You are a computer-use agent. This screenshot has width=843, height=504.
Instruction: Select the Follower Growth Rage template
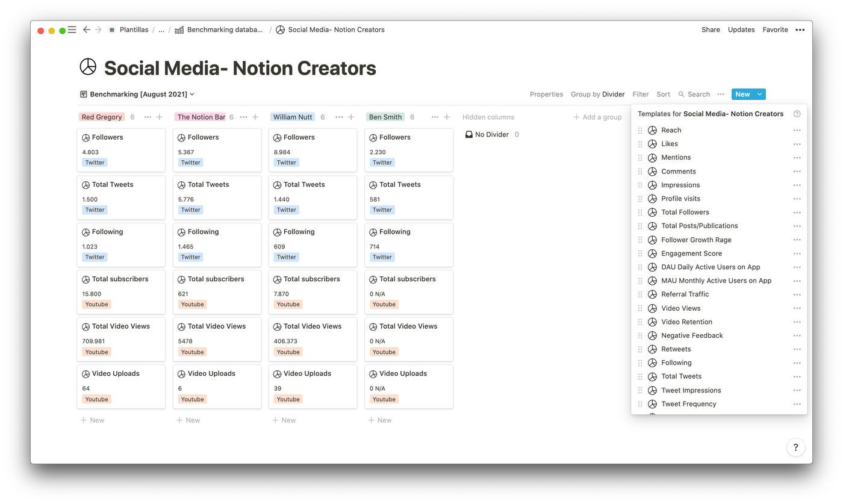[719, 240]
